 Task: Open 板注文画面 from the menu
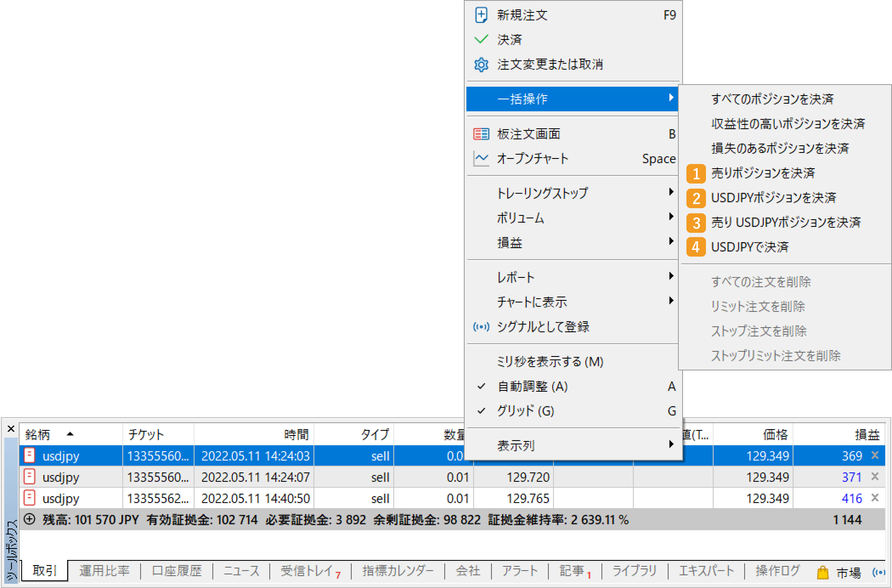pyautogui.click(x=573, y=134)
